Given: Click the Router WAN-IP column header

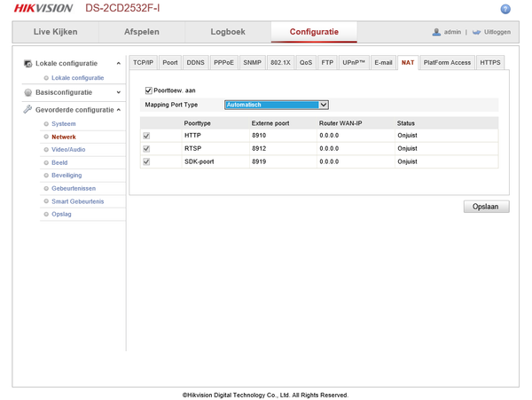Looking at the screenshot, I should [340, 123].
